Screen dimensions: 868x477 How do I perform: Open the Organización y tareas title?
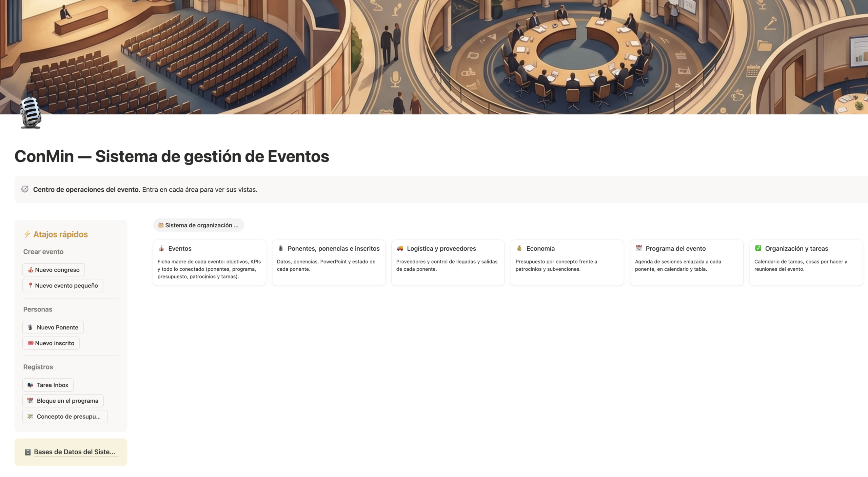tap(796, 248)
